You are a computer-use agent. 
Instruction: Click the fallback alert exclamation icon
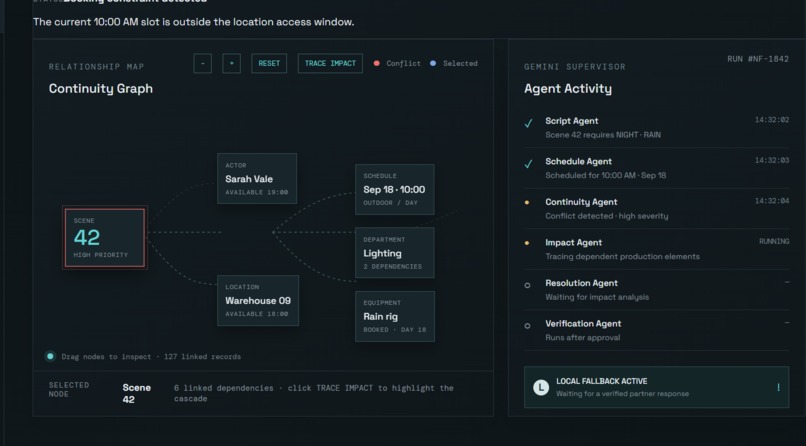pyautogui.click(x=778, y=387)
